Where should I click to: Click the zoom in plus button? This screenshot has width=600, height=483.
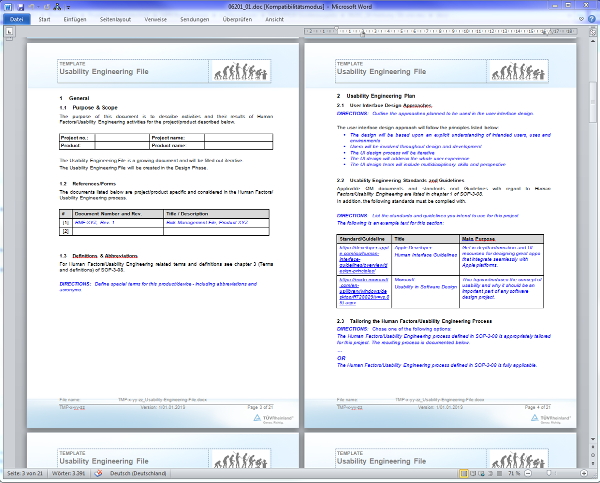(585, 474)
